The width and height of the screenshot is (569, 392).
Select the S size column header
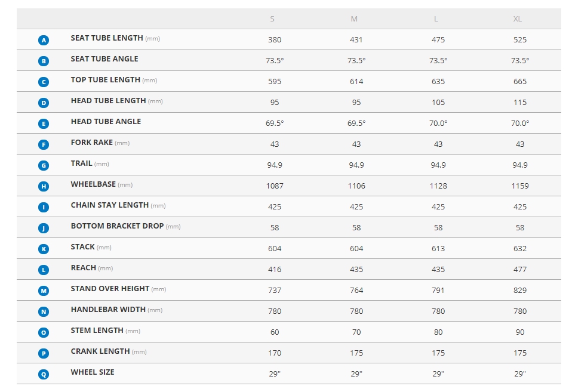272,19
